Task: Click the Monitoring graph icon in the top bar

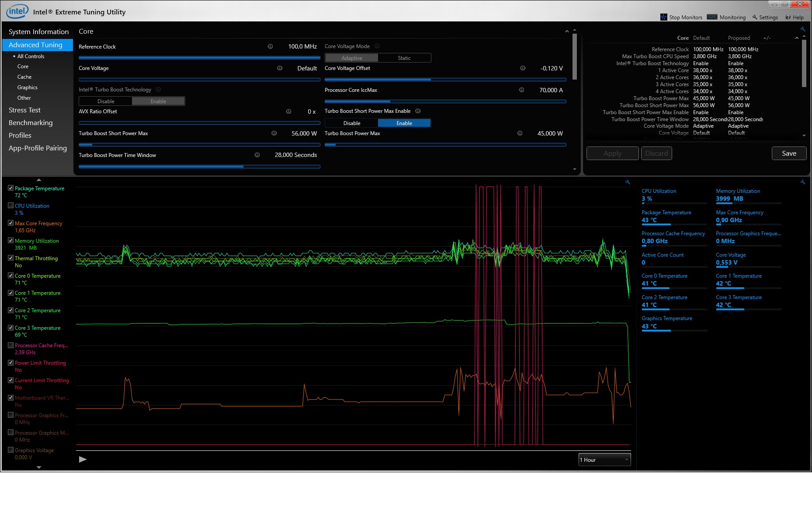Action: [x=712, y=17]
